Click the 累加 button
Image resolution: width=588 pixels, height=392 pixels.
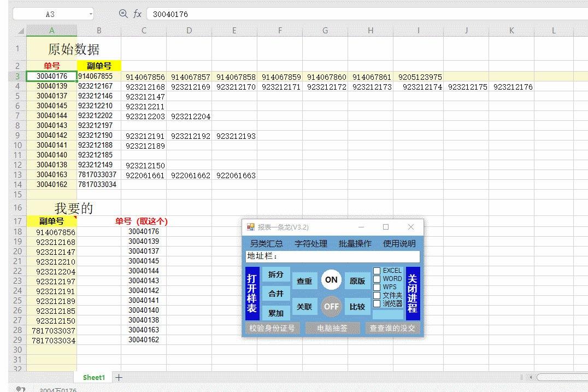276,313
